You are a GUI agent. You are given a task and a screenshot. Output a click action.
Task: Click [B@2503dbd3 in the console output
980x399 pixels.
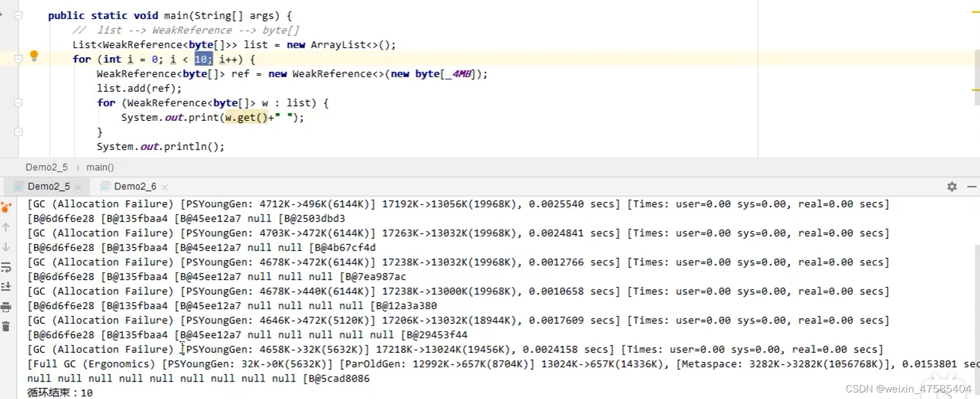coord(312,218)
